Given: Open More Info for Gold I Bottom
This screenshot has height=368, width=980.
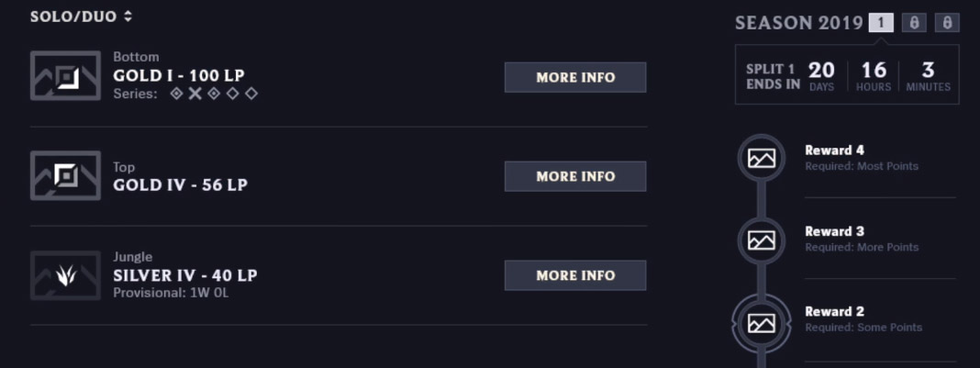Looking at the screenshot, I should point(575,77).
